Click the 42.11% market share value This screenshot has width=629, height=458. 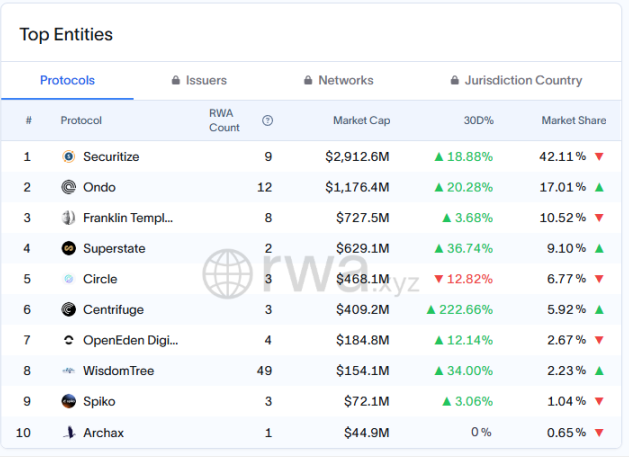(x=562, y=156)
